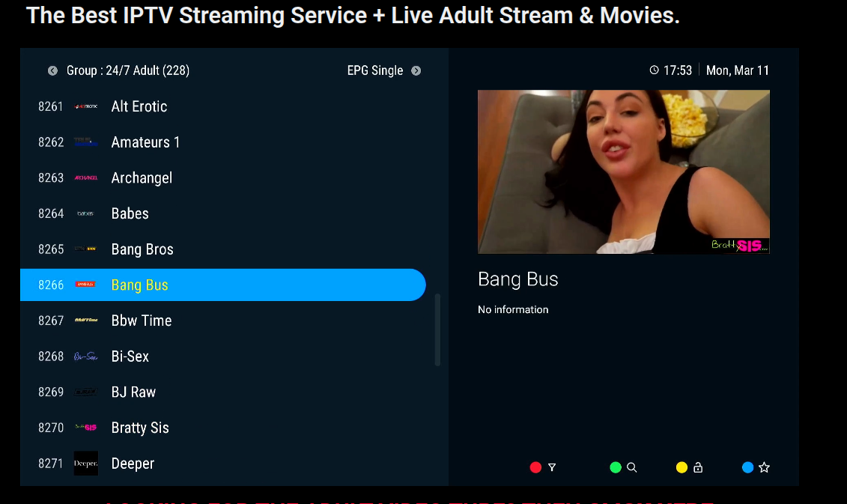Click channel number 8263
This screenshot has width=847, height=504.
(x=51, y=177)
